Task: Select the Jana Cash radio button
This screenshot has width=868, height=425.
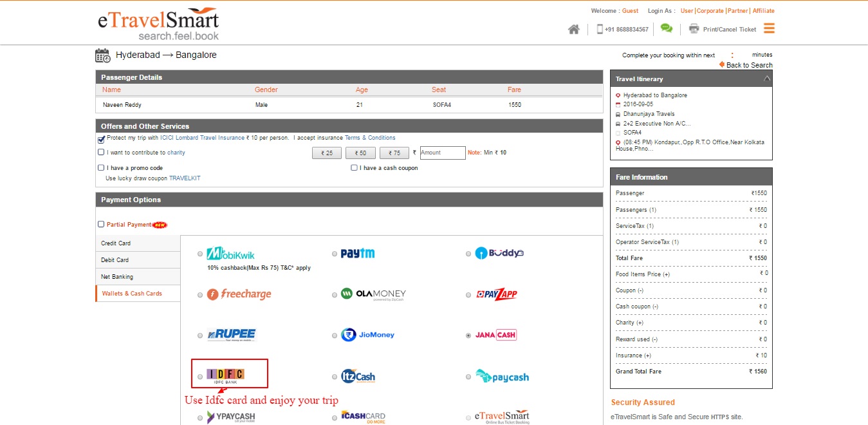Action: click(x=468, y=335)
